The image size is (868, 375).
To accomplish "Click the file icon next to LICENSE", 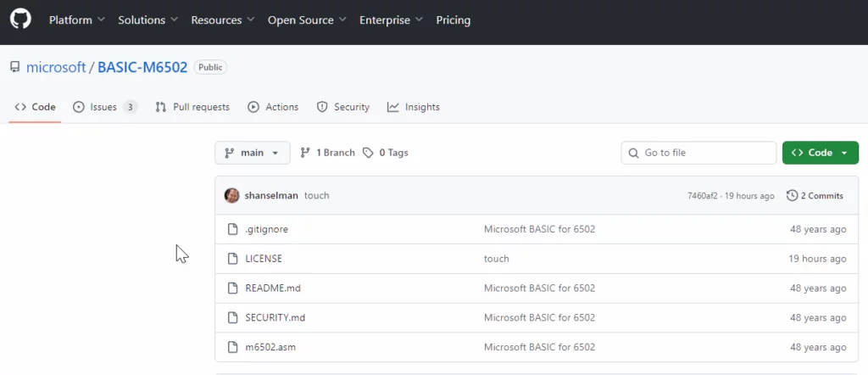I will [x=233, y=259].
